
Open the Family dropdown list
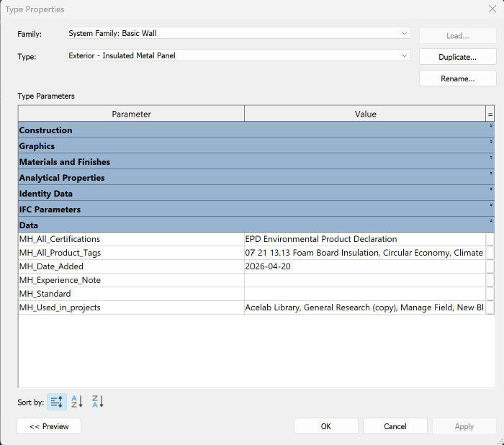[404, 33]
